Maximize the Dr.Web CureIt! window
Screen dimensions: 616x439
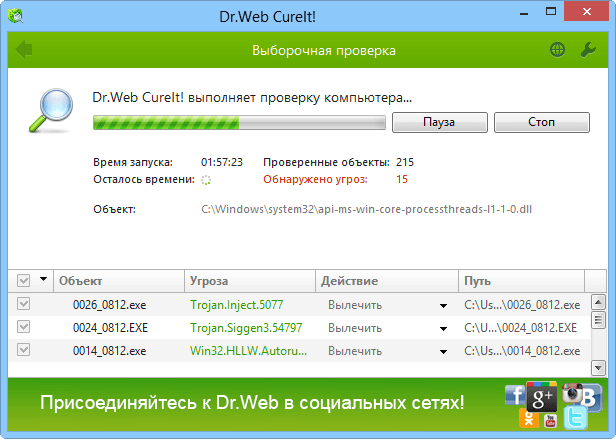(551, 12)
